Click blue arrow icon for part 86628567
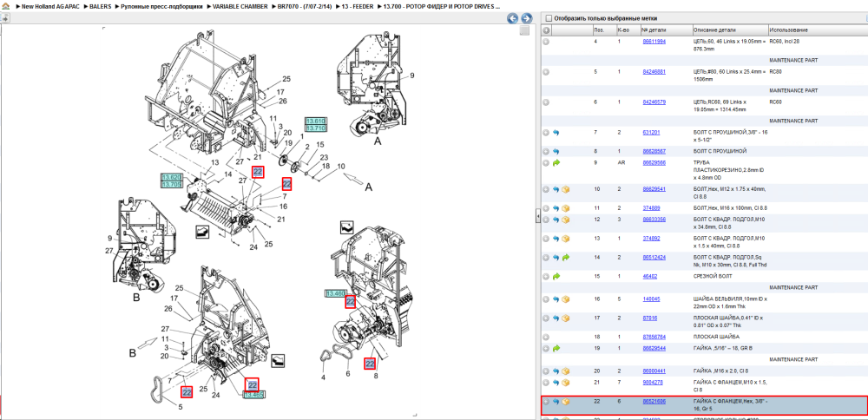 point(556,151)
